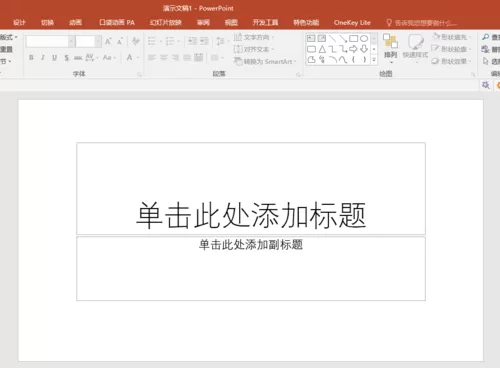Viewport: 500px width, 368px height.
Task: Select the rounded rectangle shape
Action: coord(311,49)
